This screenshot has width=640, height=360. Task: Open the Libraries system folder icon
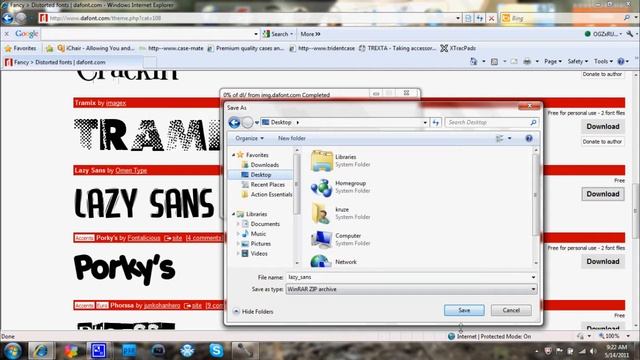[x=322, y=160]
